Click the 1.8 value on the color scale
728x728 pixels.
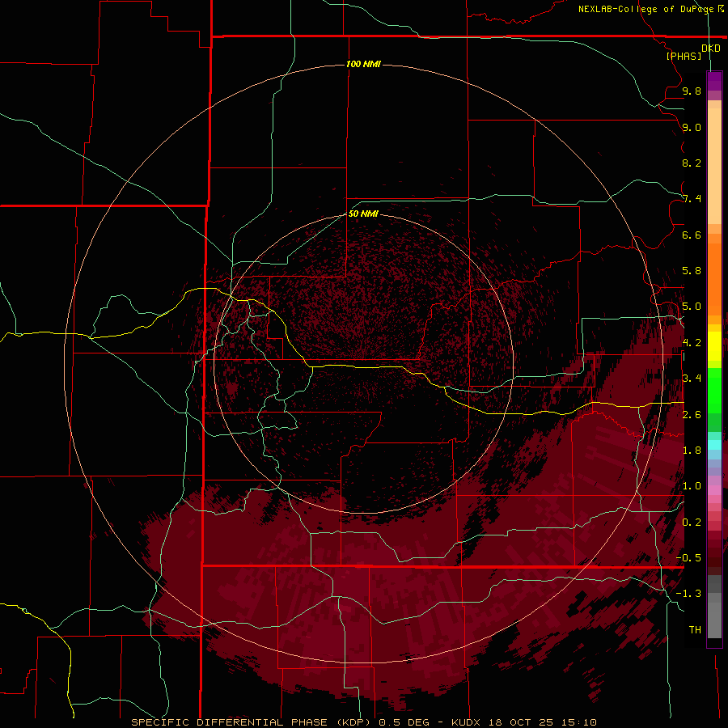pyautogui.click(x=692, y=451)
